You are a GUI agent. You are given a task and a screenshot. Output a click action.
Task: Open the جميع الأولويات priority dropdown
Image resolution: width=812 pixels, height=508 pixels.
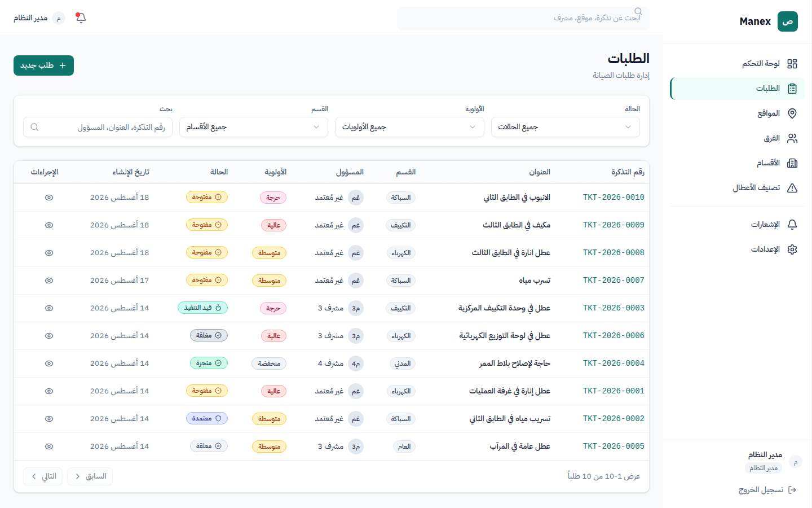coord(409,127)
